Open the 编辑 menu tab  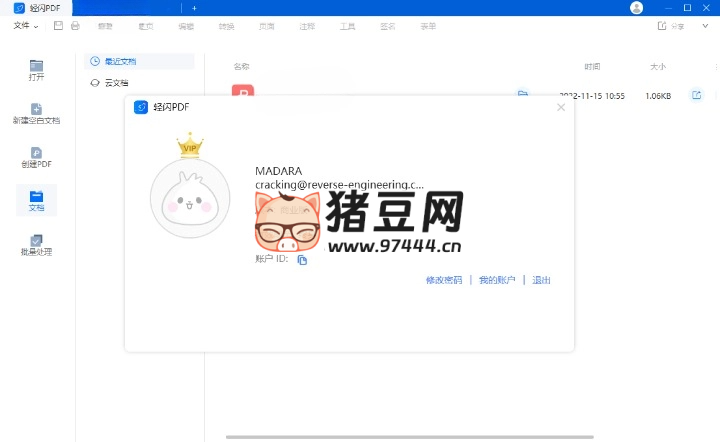pos(186,26)
